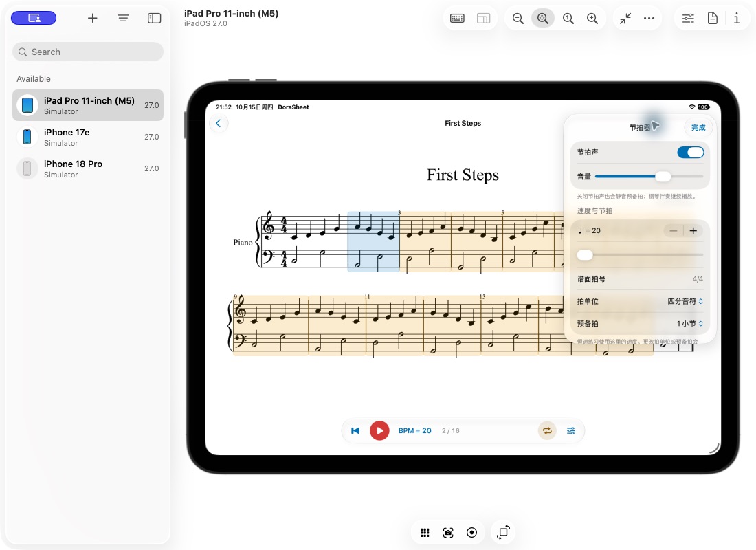The width and height of the screenshot is (756, 550).
Task: Show device info with the i icon
Action: click(737, 19)
